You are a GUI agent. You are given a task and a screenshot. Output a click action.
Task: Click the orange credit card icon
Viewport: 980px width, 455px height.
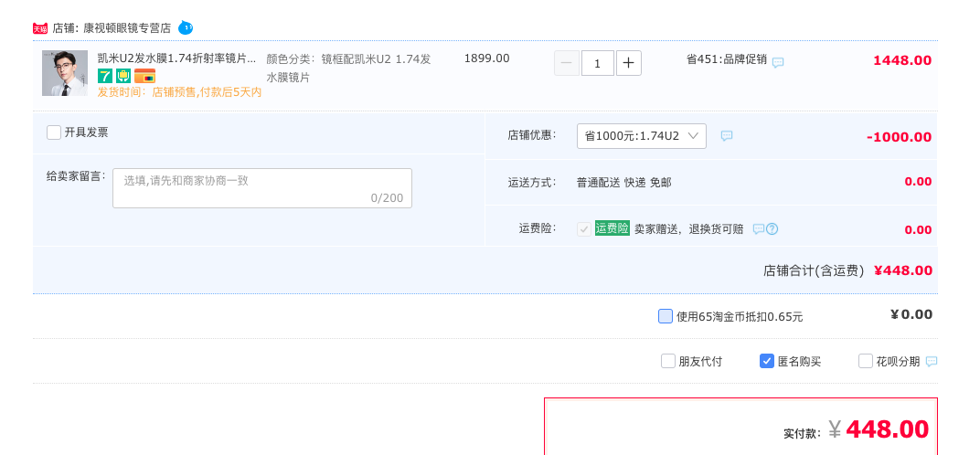point(144,76)
